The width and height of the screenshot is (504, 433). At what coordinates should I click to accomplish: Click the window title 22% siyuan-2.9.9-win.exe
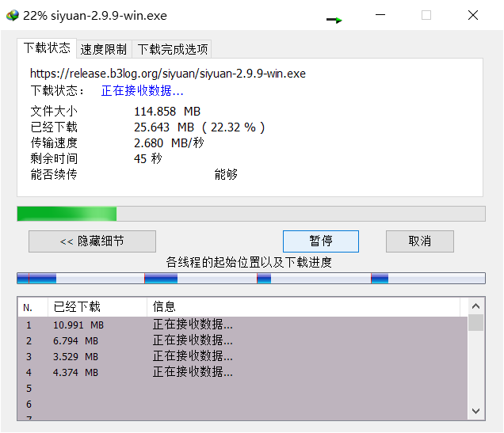(95, 15)
